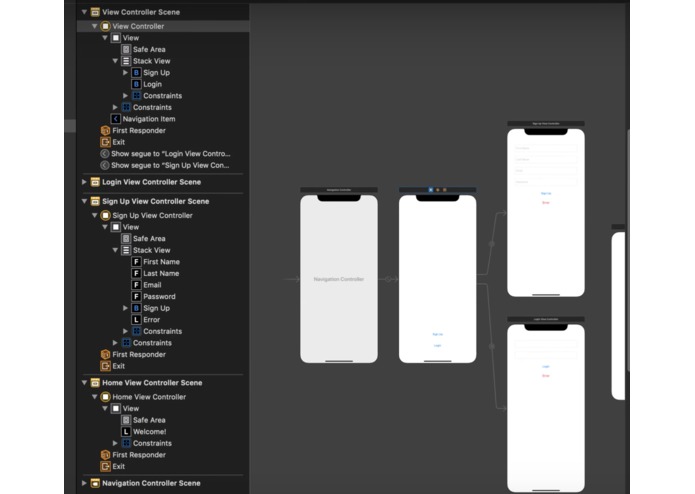Click the Home View Controller yellow icon
This screenshot has width=695, height=494.
tap(105, 397)
